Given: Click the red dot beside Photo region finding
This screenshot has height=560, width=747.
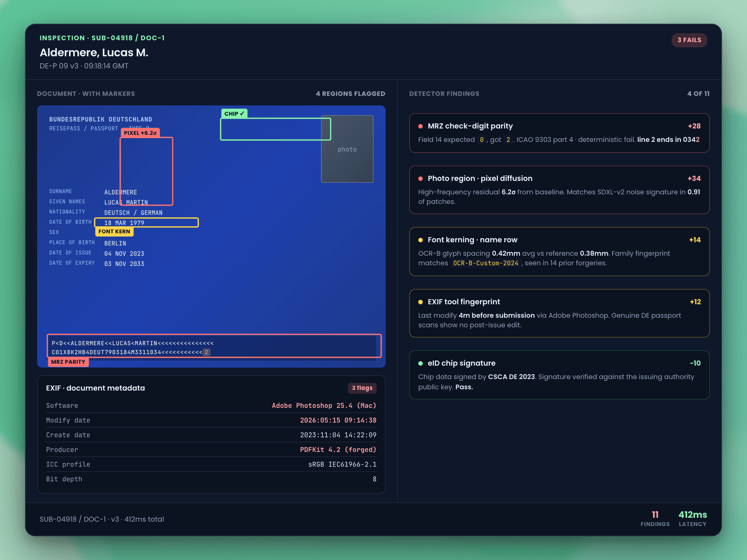Looking at the screenshot, I should (x=421, y=178).
